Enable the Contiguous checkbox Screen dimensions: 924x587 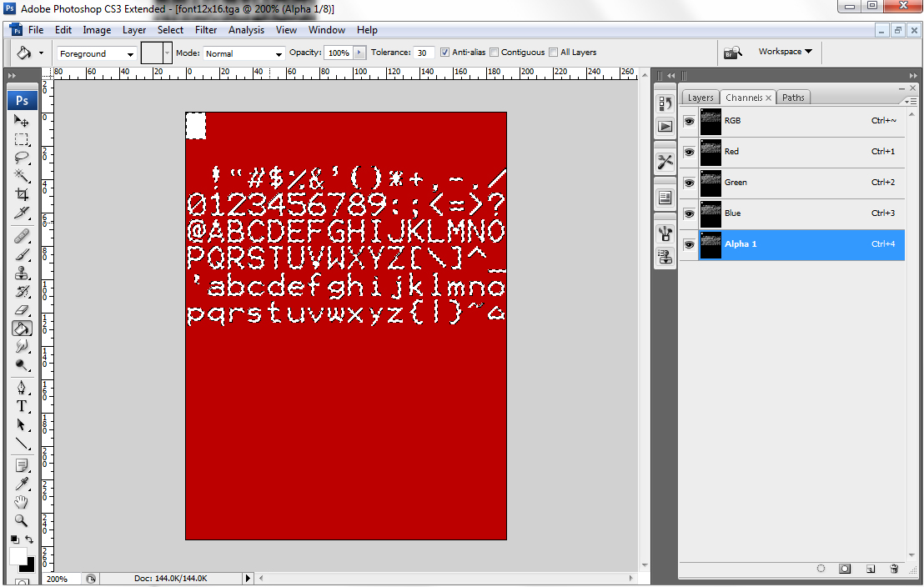[495, 53]
